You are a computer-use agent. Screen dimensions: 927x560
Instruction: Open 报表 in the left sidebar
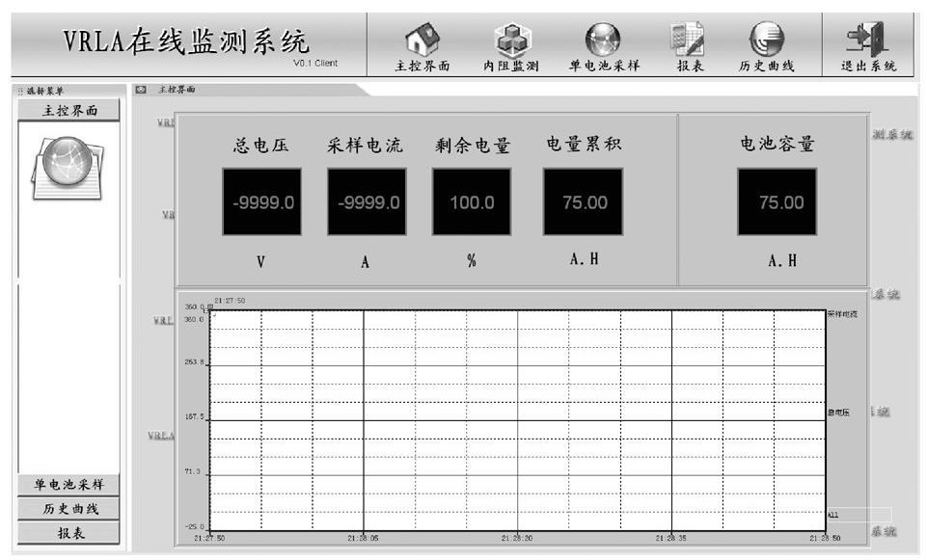click(x=69, y=533)
